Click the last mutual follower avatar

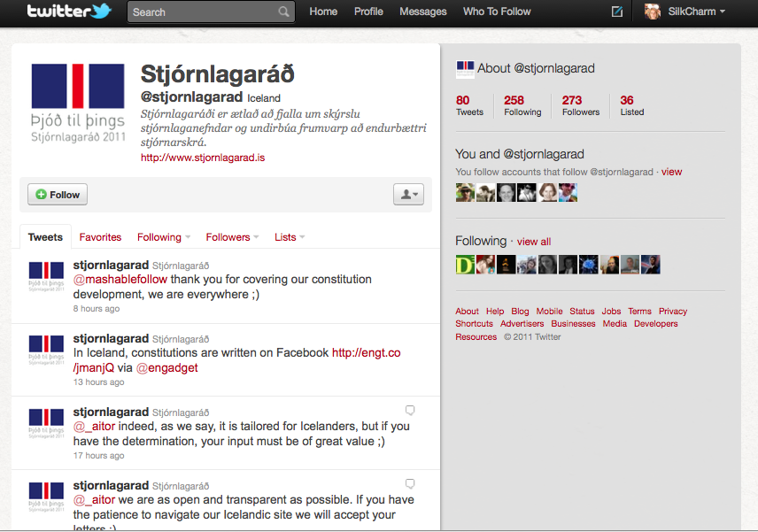click(x=568, y=192)
